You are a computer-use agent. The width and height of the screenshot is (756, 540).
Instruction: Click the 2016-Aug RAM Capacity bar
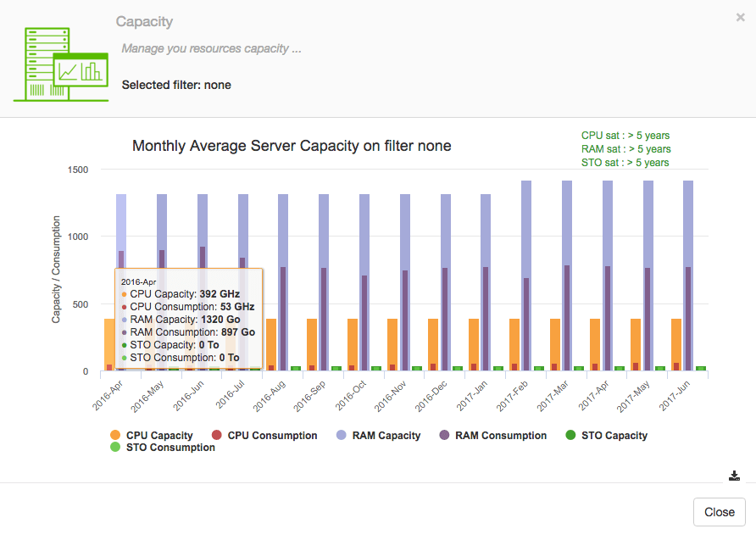[x=283, y=231]
